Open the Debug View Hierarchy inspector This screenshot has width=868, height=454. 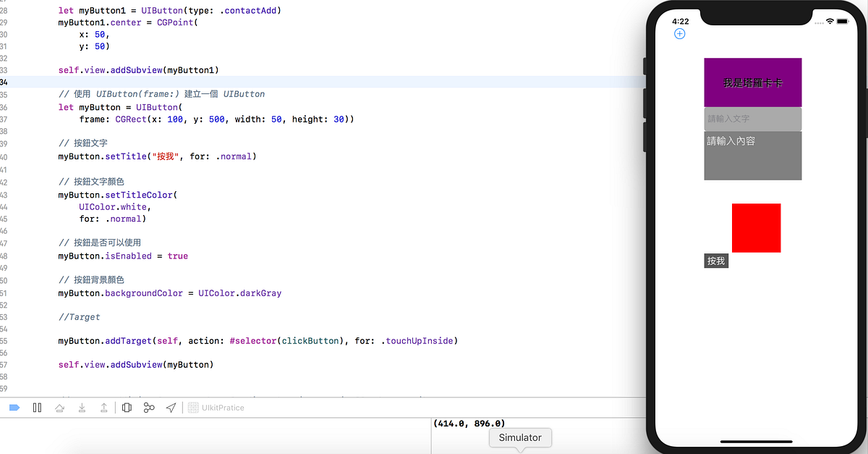(127, 407)
